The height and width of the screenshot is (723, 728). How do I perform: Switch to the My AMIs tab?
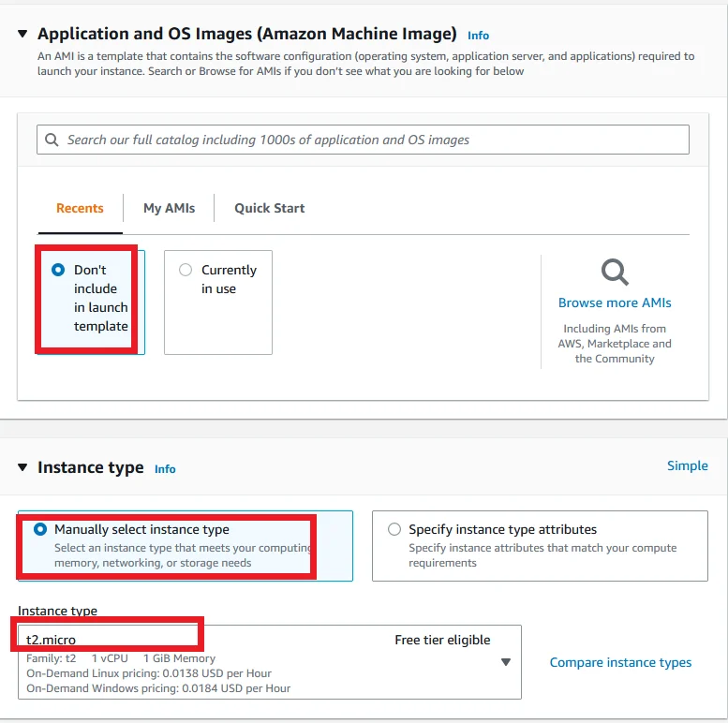[169, 208]
